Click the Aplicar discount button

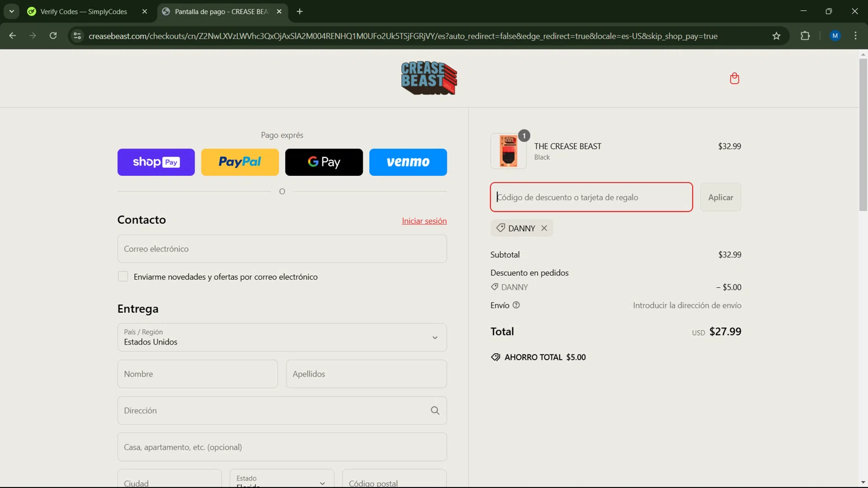pyautogui.click(x=720, y=197)
